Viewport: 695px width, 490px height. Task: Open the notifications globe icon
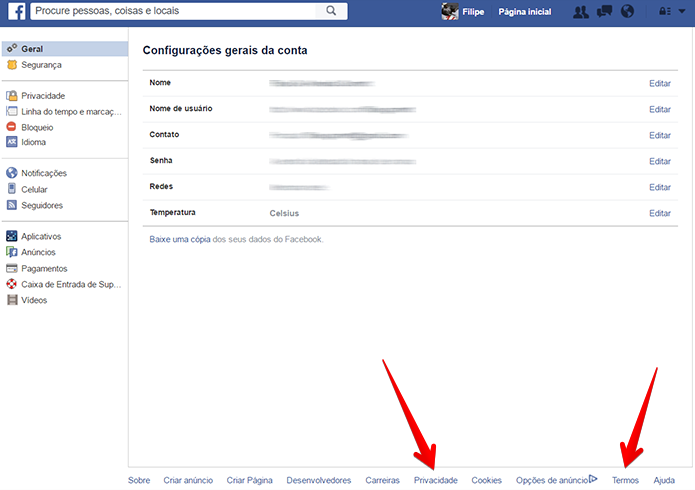pyautogui.click(x=627, y=11)
